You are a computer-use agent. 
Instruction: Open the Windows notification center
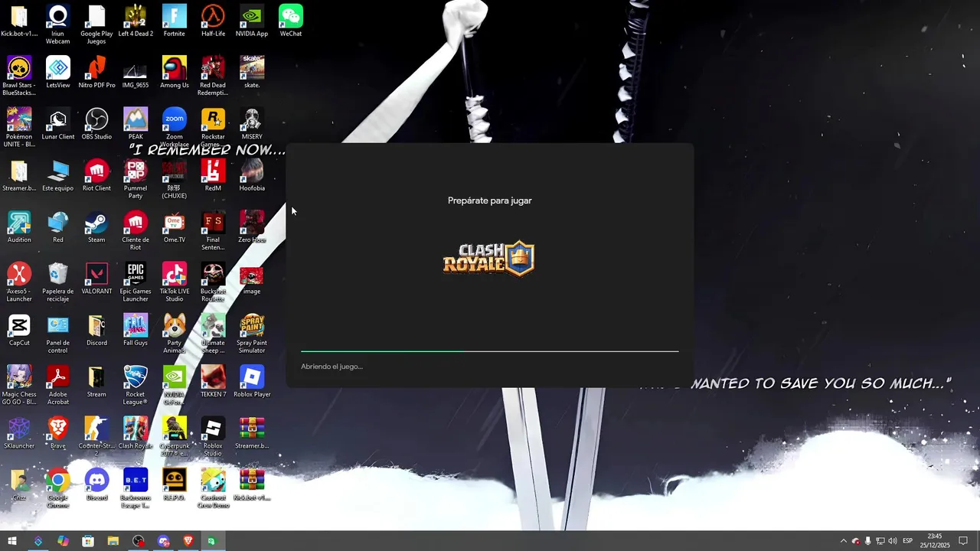963,541
